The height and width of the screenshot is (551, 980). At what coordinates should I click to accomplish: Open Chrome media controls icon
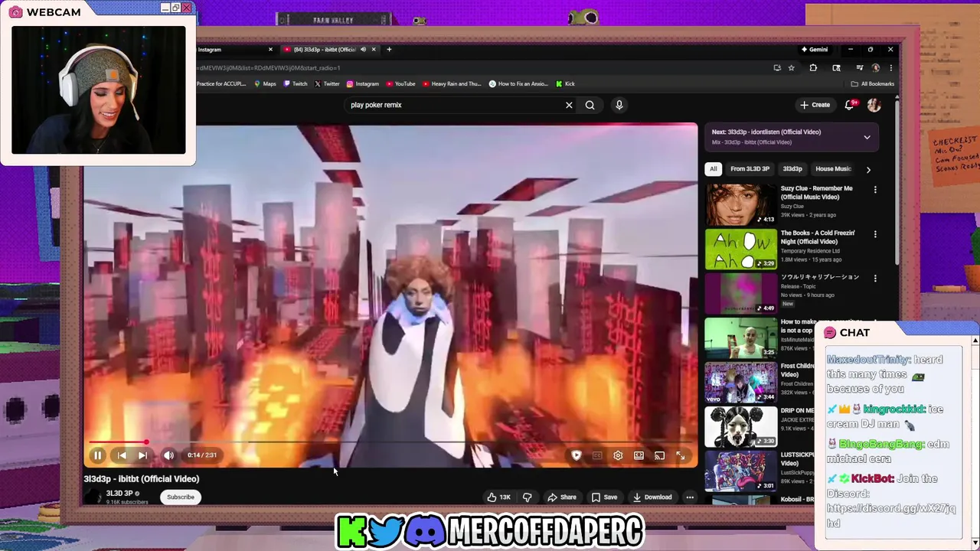pyautogui.click(x=859, y=68)
